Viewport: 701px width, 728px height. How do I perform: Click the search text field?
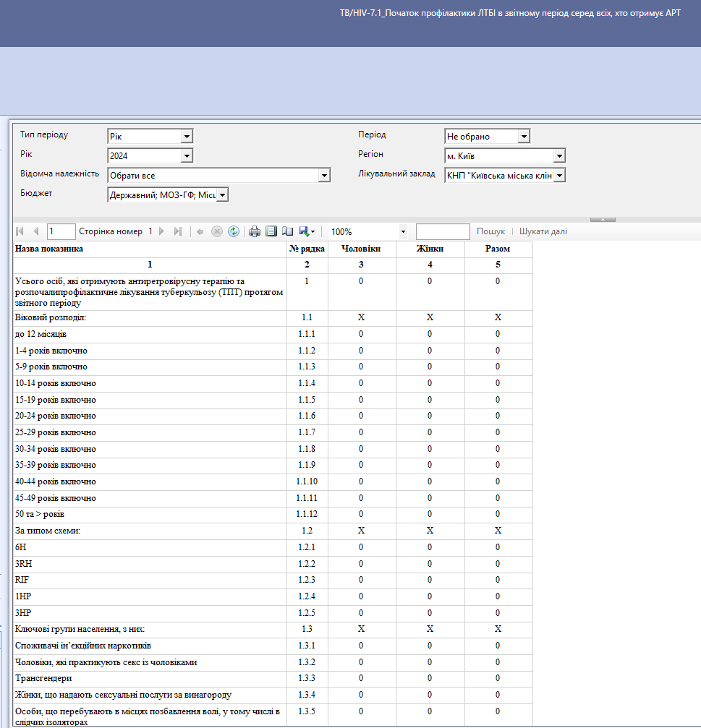[x=443, y=231]
